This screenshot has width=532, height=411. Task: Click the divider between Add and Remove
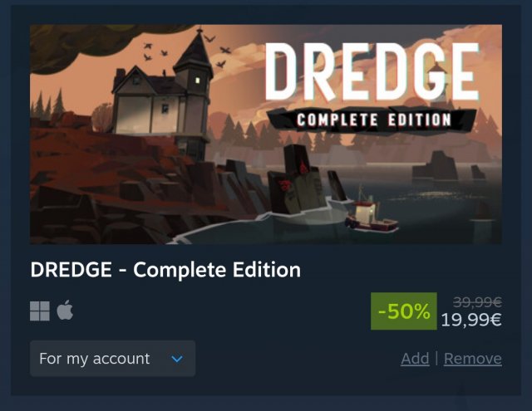(x=436, y=359)
